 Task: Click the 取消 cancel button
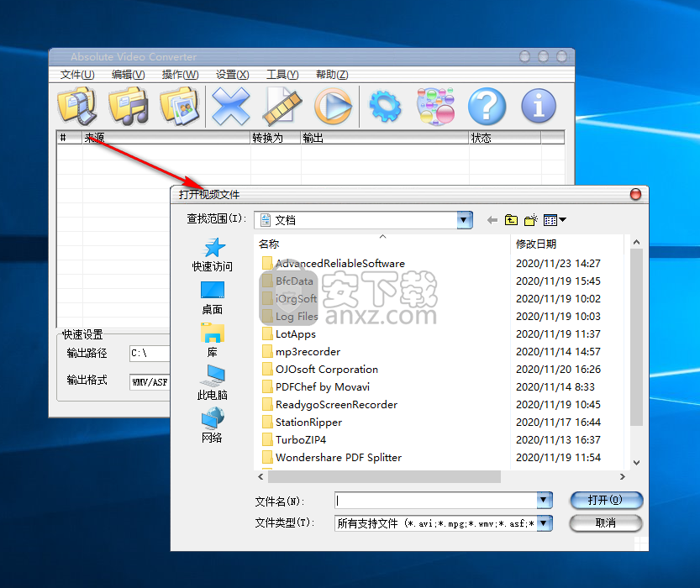pos(606,522)
